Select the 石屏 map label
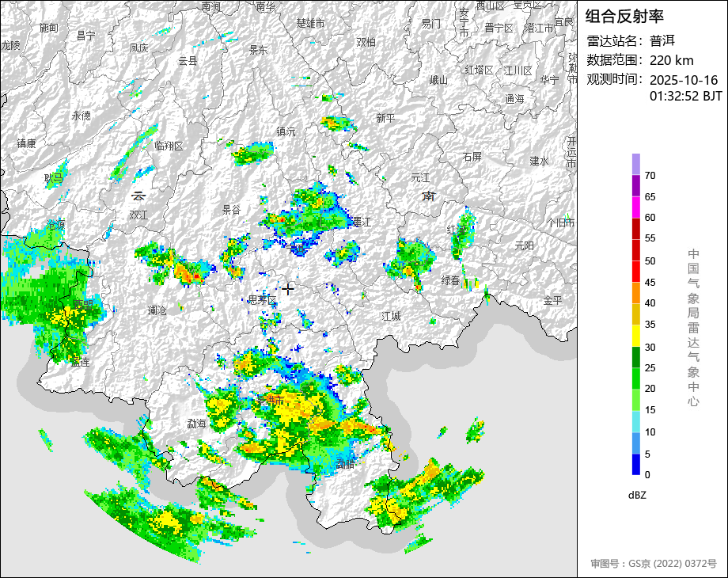This screenshot has width=728, height=578. (x=472, y=157)
